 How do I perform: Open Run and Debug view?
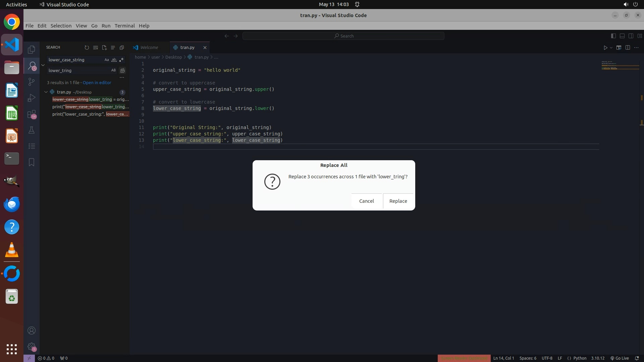(x=32, y=98)
